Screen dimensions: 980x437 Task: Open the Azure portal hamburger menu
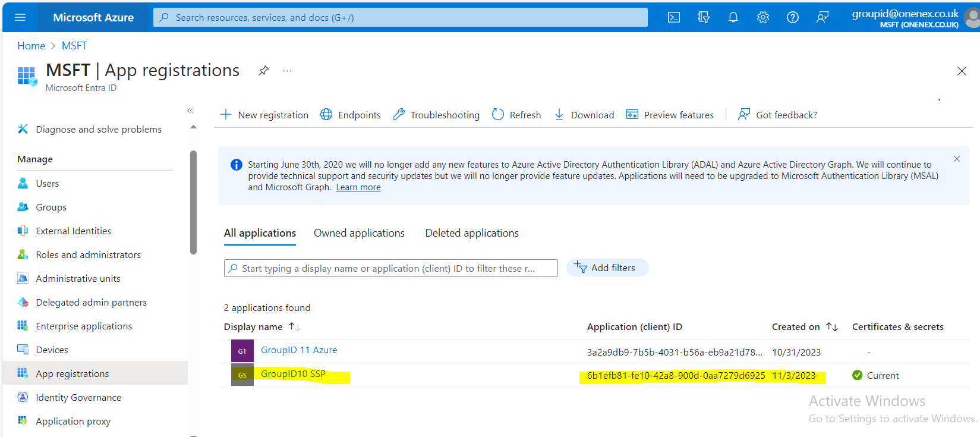click(x=20, y=17)
